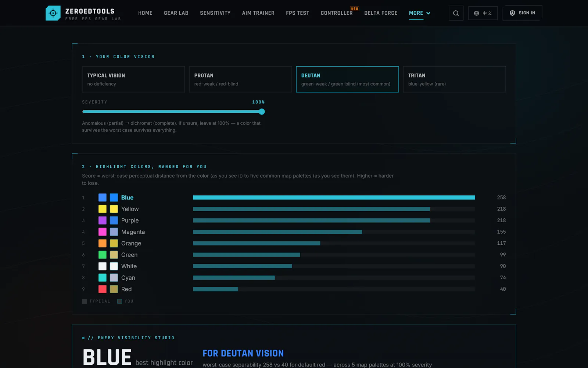Click the shield Sign In button
Image resolution: width=588 pixels, height=368 pixels.
pos(522,13)
